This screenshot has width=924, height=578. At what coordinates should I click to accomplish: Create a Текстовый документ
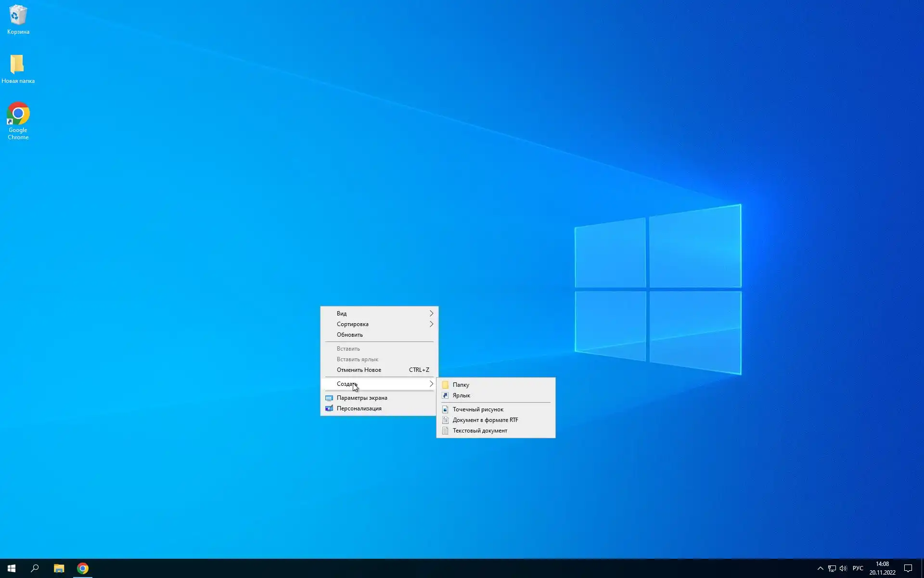(479, 431)
